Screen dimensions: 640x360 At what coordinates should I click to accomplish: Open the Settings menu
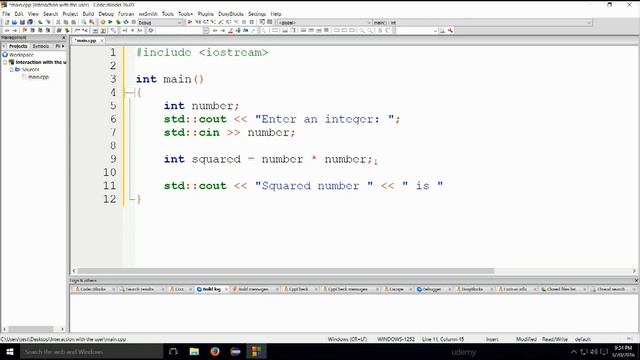[257, 14]
